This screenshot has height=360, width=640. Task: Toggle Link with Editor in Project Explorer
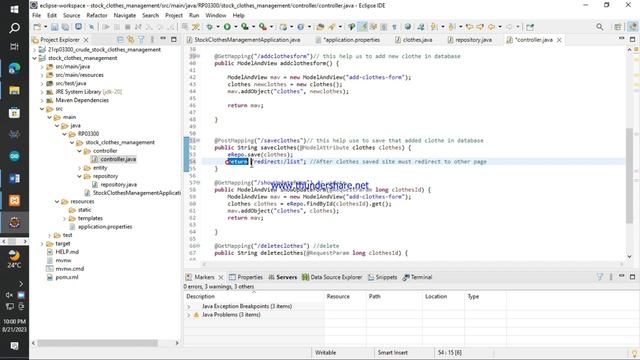click(x=131, y=40)
